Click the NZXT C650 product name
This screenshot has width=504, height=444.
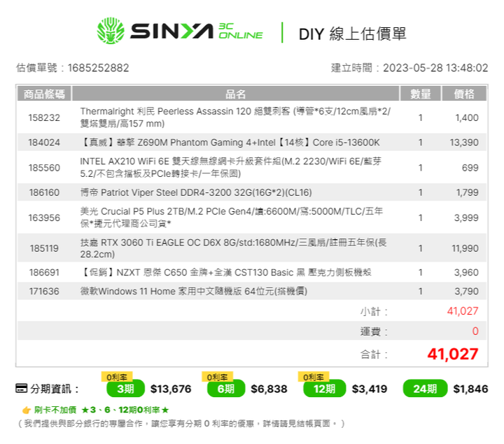pyautogui.click(x=226, y=272)
